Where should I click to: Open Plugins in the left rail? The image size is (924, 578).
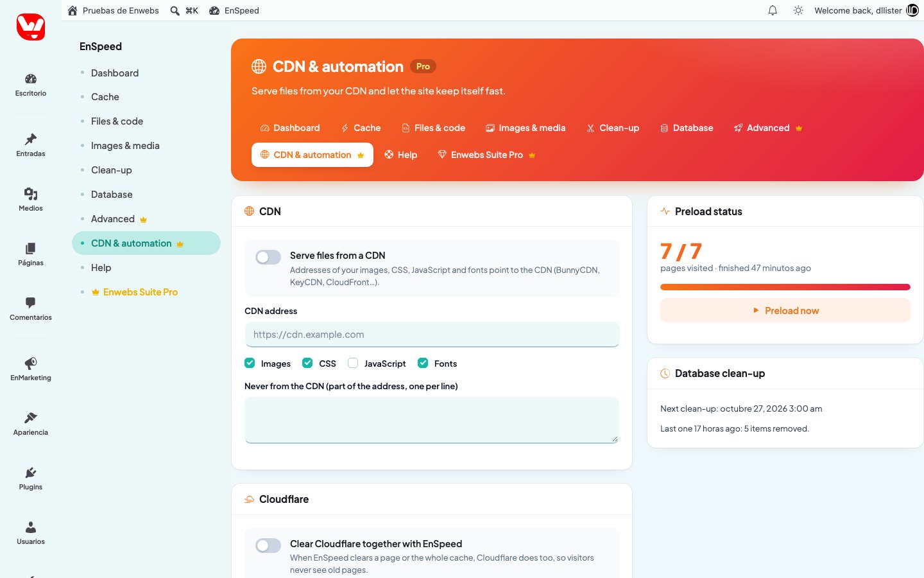31,478
